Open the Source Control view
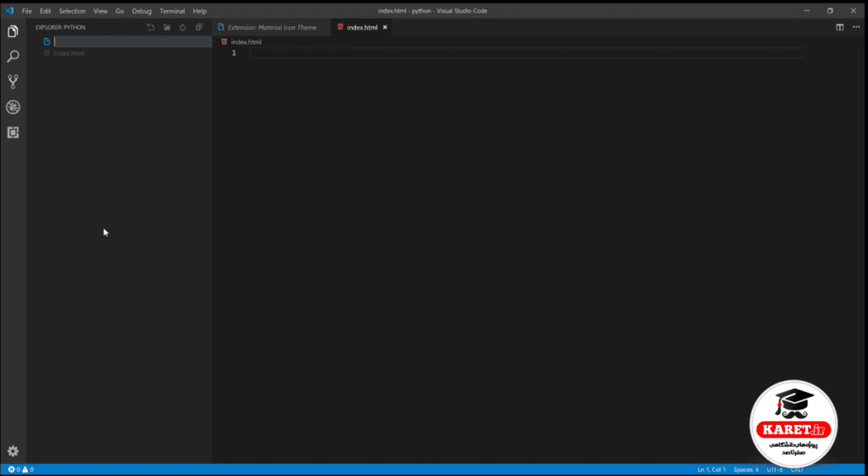Screen dimensions: 868x476 (x=13, y=82)
